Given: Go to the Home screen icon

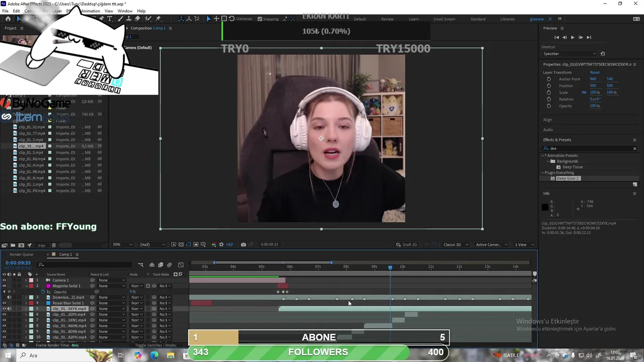Looking at the screenshot, I should click(8, 19).
